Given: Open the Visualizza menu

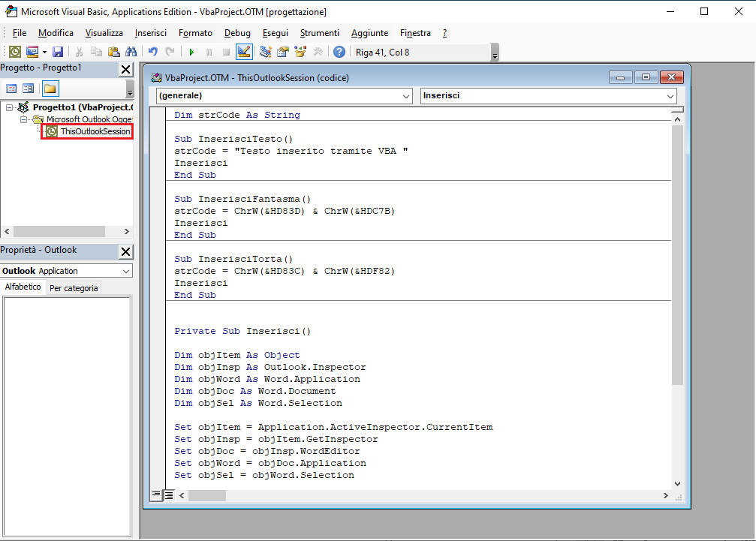Looking at the screenshot, I should coord(104,33).
